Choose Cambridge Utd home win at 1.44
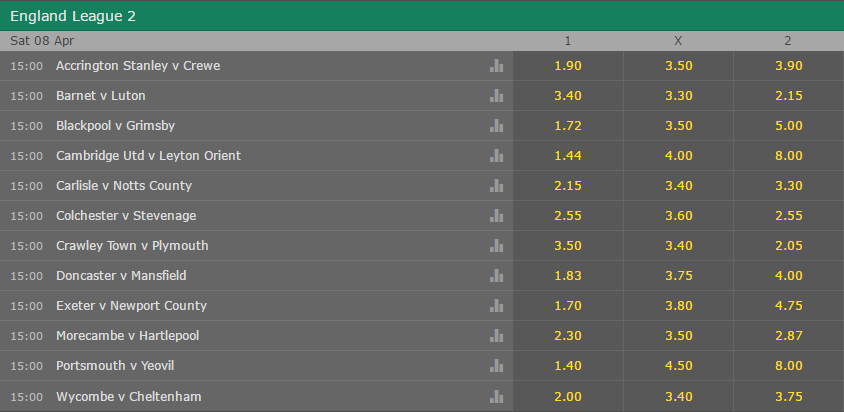 pyautogui.click(x=568, y=156)
